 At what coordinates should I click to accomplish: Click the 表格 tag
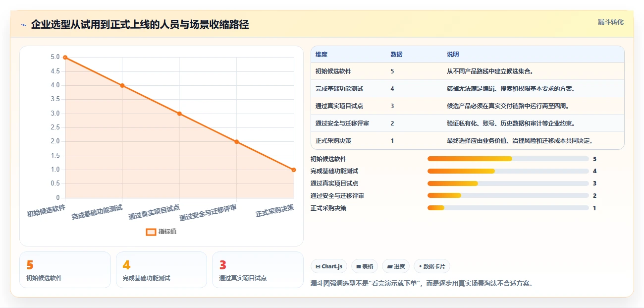pos(365,266)
